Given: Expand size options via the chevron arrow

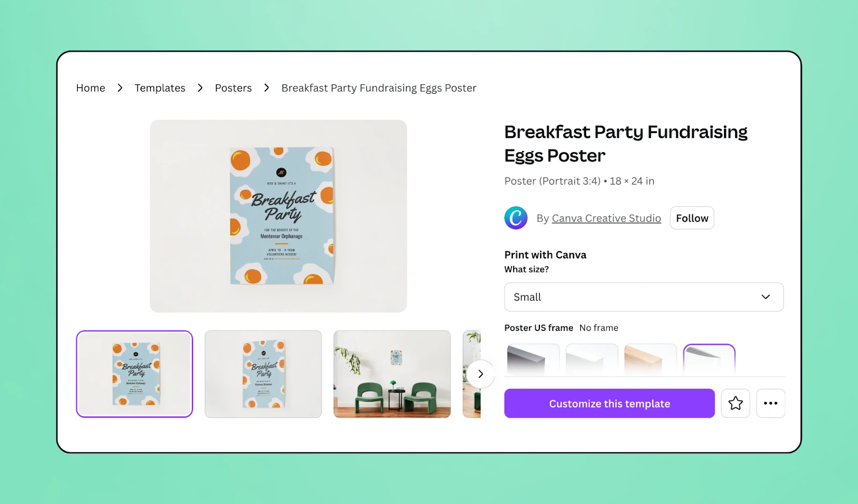Looking at the screenshot, I should coord(765,297).
